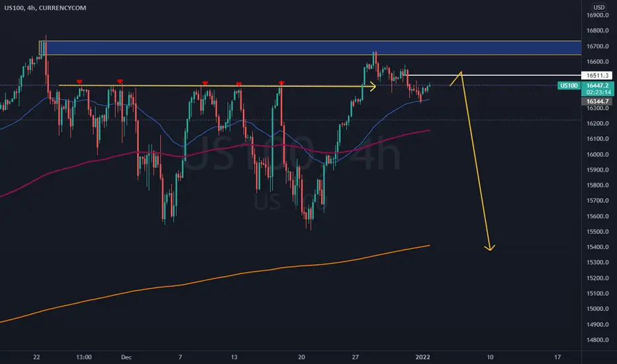Click the Dec label on time axis

pos(126,357)
